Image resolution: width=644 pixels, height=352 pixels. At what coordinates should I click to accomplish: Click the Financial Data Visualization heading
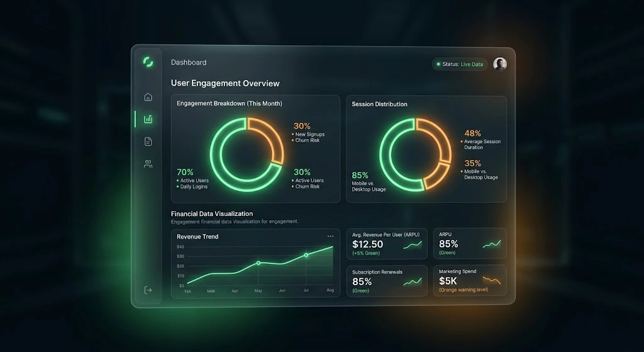(x=212, y=214)
